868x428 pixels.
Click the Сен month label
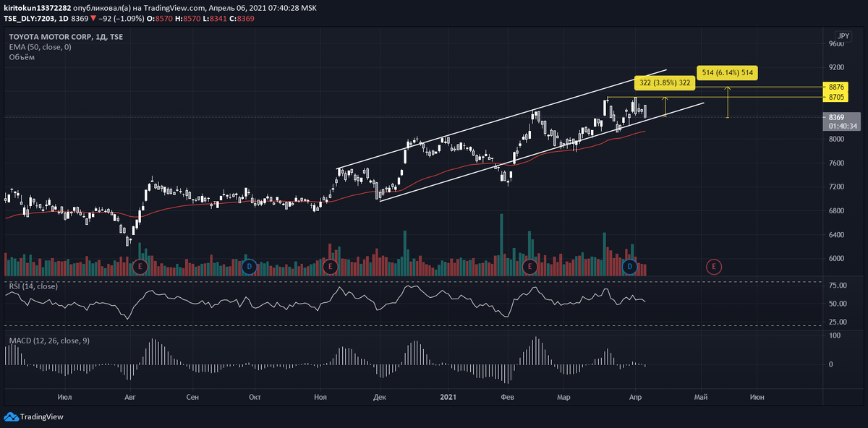tap(192, 397)
